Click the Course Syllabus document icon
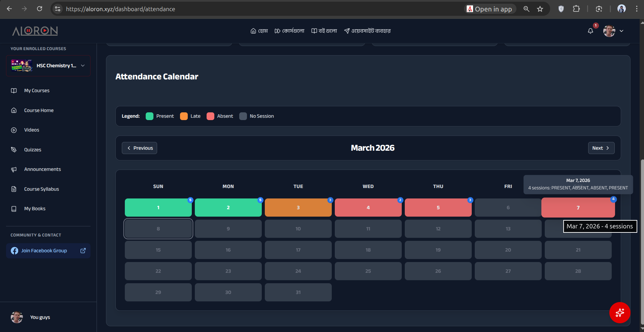Image resolution: width=644 pixels, height=332 pixels. 14,189
